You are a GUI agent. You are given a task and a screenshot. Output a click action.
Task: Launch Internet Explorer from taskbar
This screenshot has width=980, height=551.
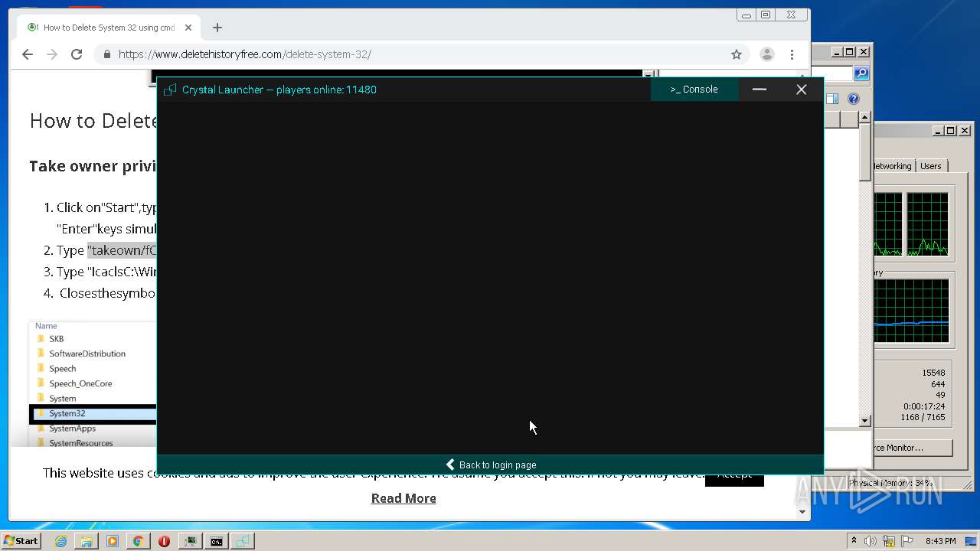coord(60,541)
